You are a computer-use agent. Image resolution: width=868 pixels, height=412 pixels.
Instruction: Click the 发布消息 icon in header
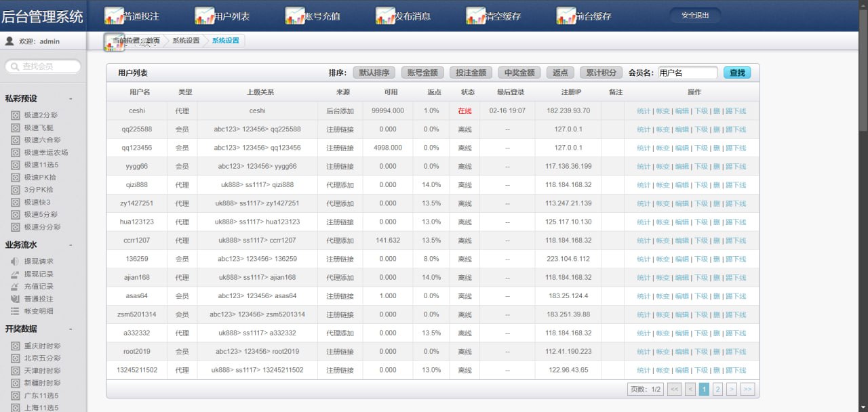385,16
